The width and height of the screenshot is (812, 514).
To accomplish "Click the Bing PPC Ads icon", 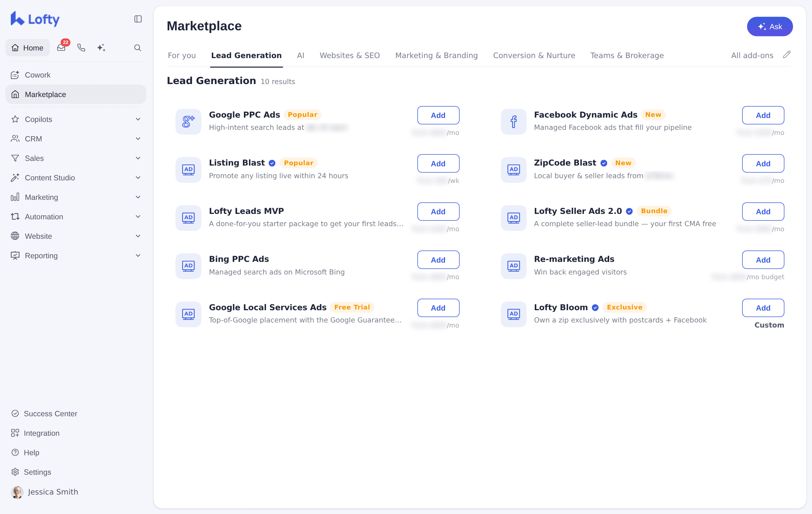I will (188, 266).
